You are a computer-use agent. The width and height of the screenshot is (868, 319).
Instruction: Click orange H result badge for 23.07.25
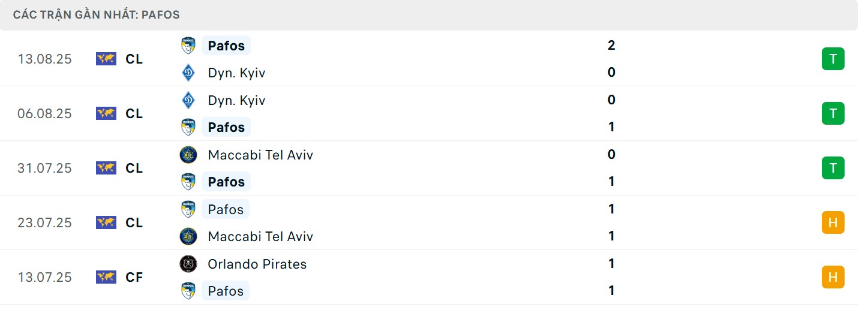click(x=833, y=222)
